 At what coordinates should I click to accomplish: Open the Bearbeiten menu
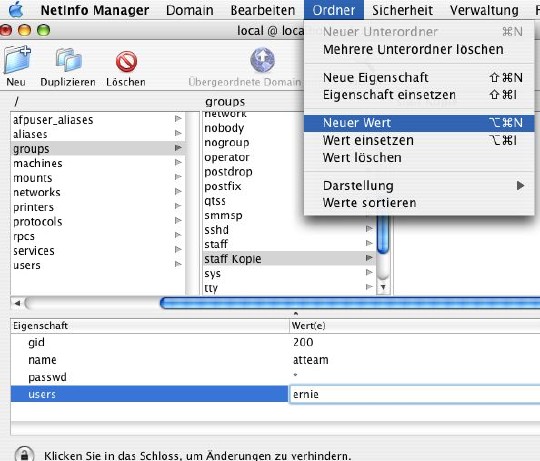(263, 10)
